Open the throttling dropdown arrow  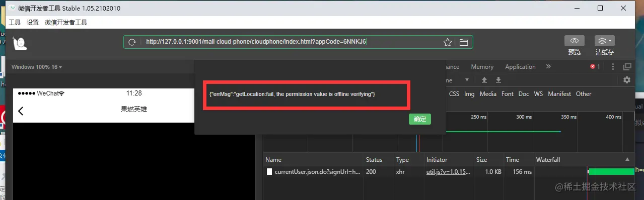coord(467,80)
